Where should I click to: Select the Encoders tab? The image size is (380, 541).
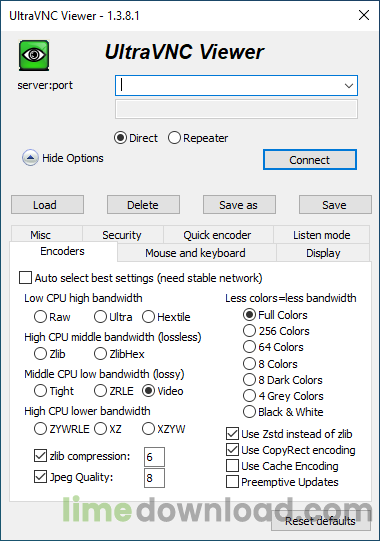(x=63, y=251)
